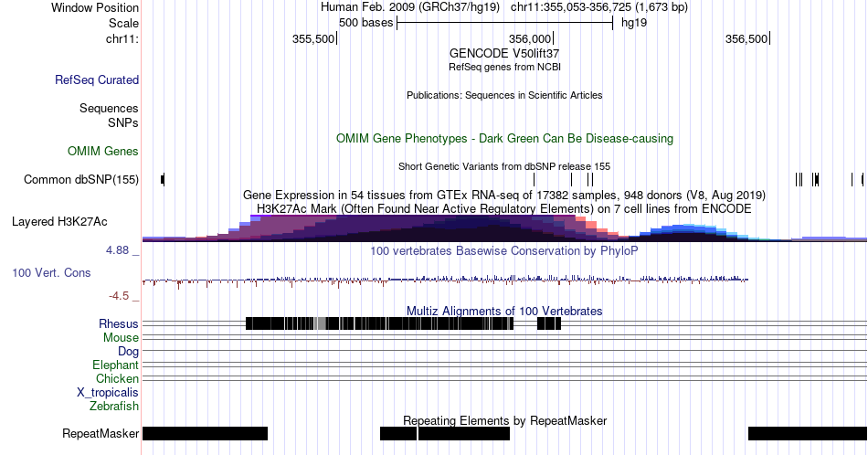
Task: Click the OMIM Gene Phenotypes title
Action: pyautogui.click(x=504, y=138)
